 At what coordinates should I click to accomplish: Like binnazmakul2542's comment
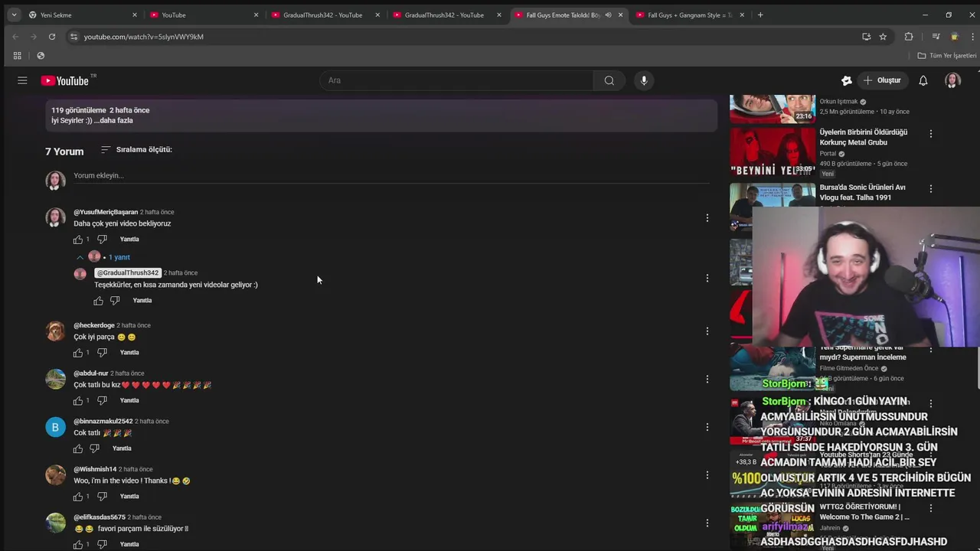click(78, 448)
